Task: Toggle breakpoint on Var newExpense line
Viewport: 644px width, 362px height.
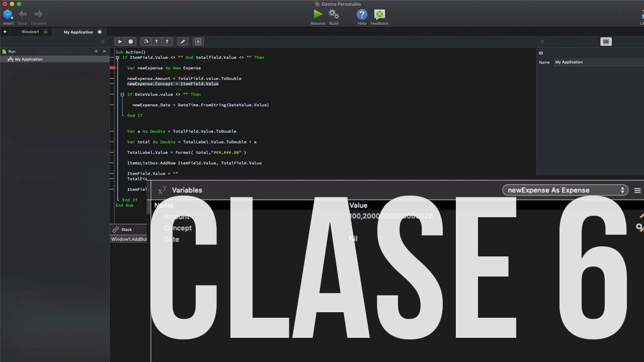Action: (x=113, y=68)
